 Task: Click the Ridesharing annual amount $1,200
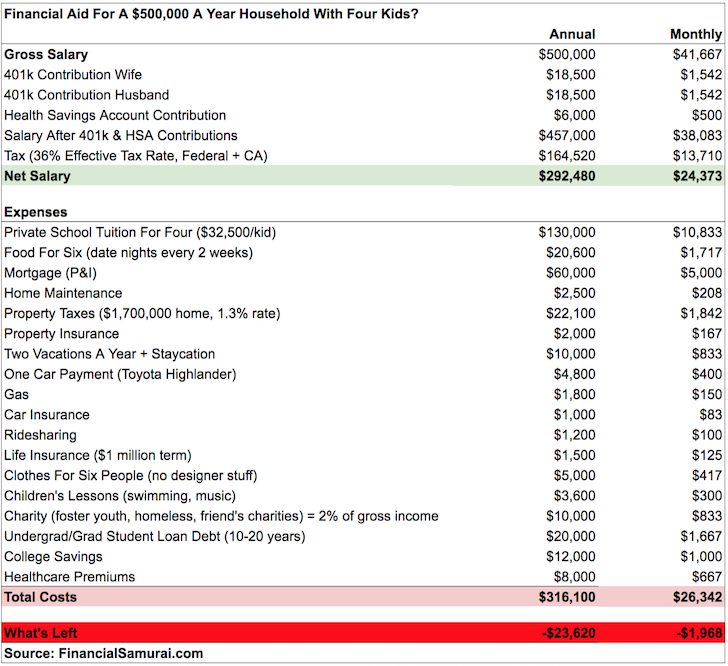pyautogui.click(x=574, y=435)
